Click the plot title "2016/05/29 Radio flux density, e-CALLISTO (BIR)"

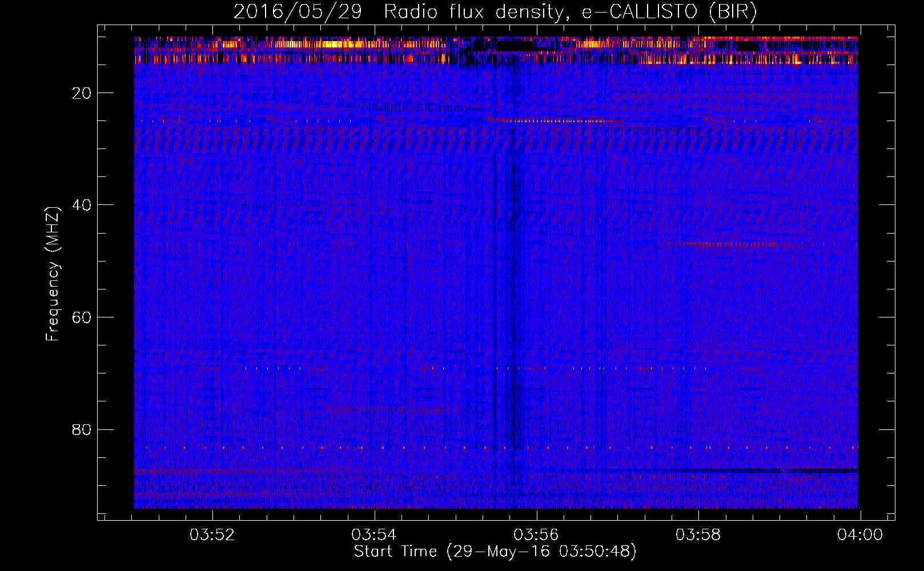point(495,11)
